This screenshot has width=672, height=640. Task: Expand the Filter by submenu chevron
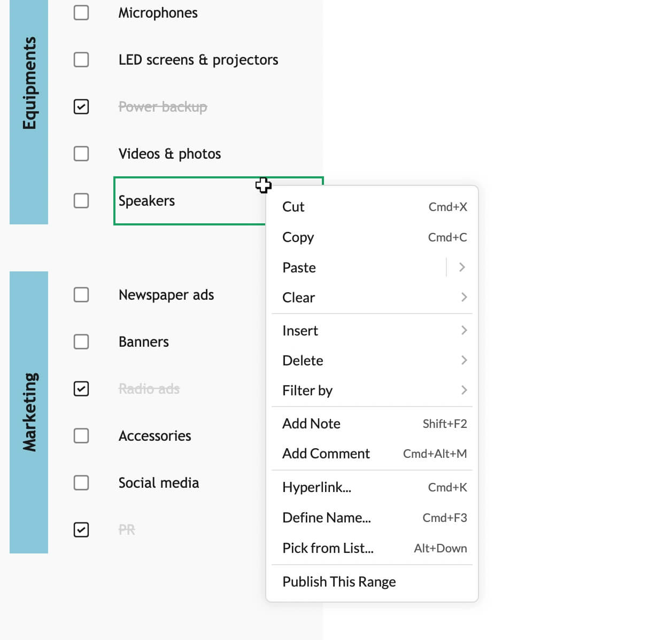(x=464, y=390)
